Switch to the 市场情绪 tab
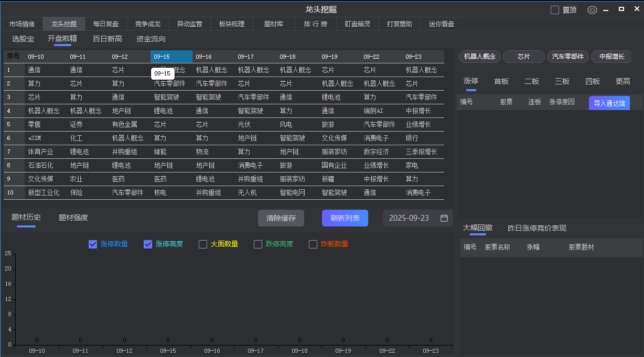 pos(22,24)
